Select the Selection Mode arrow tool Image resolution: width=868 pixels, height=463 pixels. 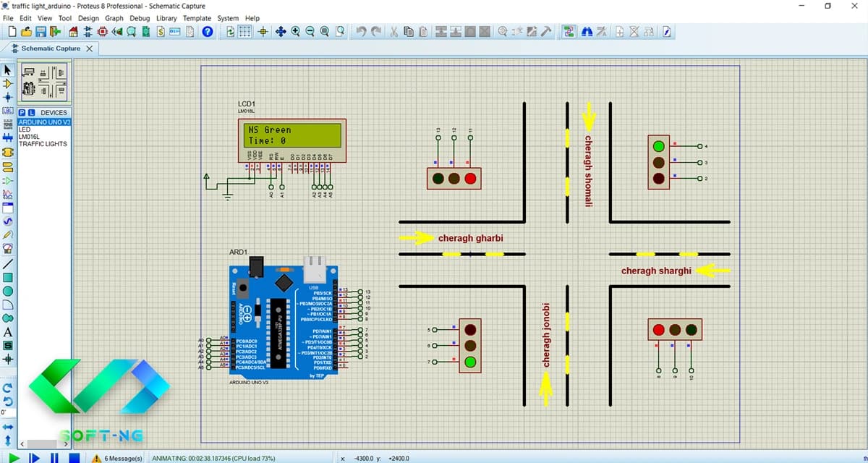point(8,70)
